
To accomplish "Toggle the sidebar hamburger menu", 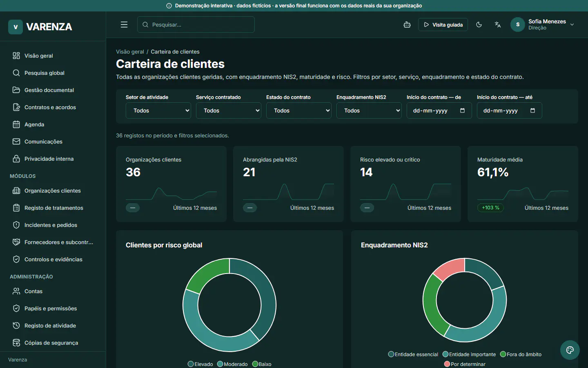I will 124,25.
